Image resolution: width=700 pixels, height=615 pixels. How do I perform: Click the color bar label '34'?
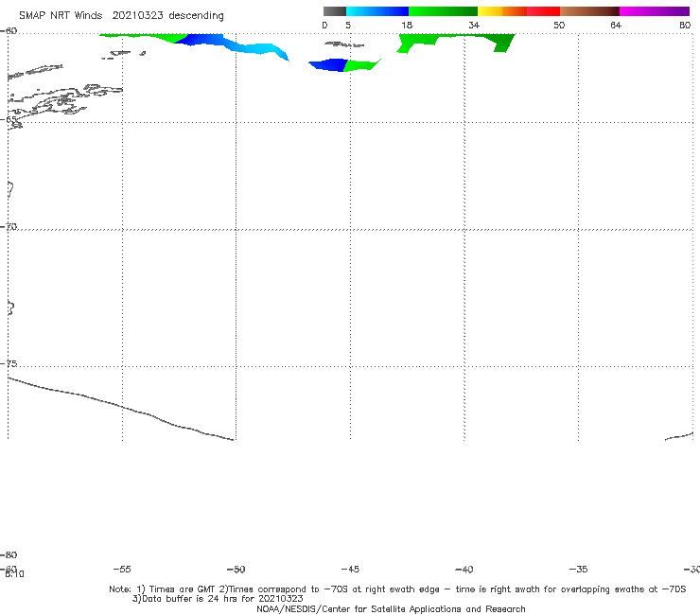point(474,25)
